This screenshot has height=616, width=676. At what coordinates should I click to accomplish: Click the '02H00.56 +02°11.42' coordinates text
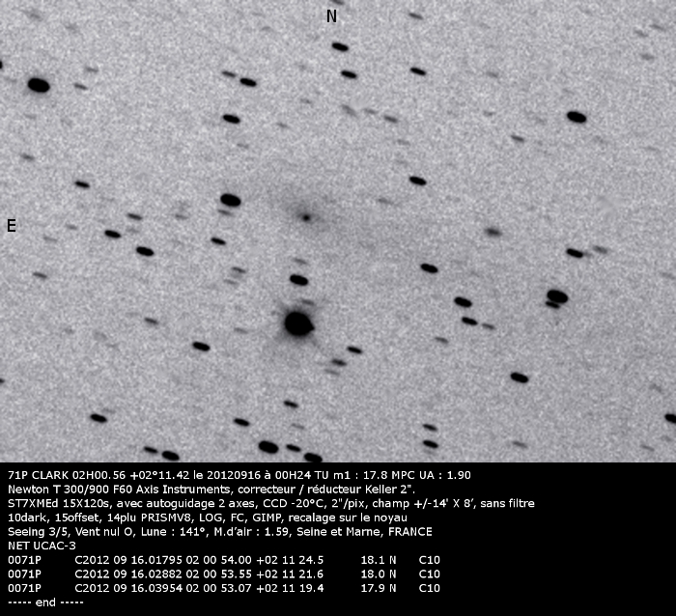pyautogui.click(x=131, y=475)
